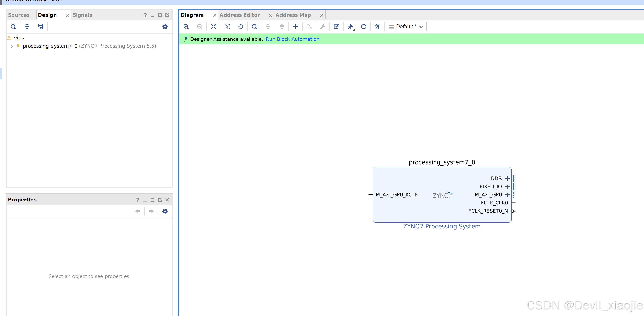Viewport: 644px width, 316px height.
Task: Open the Sources tab
Action: [x=19, y=15]
